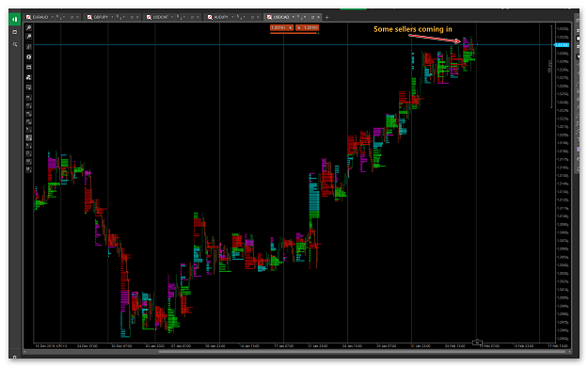Expand symbol dropdown on USDCAD tab
The width and height of the screenshot is (588, 367).
tap(294, 17)
